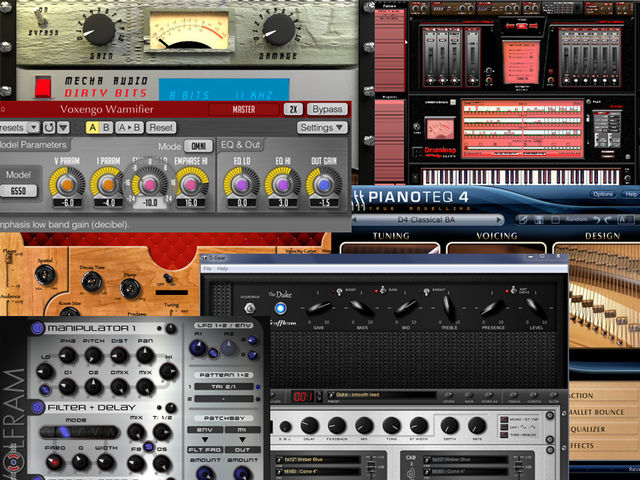Adjust the S-Gear Delay knob

click(309, 425)
